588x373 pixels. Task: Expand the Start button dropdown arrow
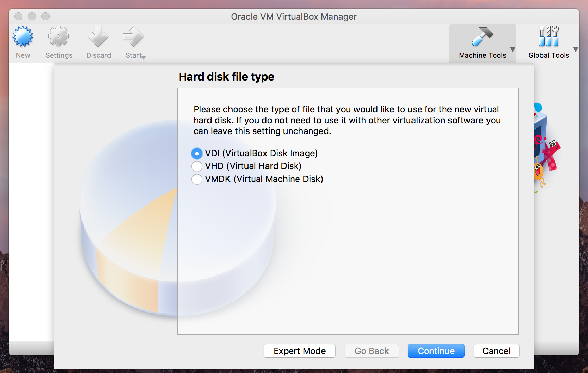(x=144, y=58)
